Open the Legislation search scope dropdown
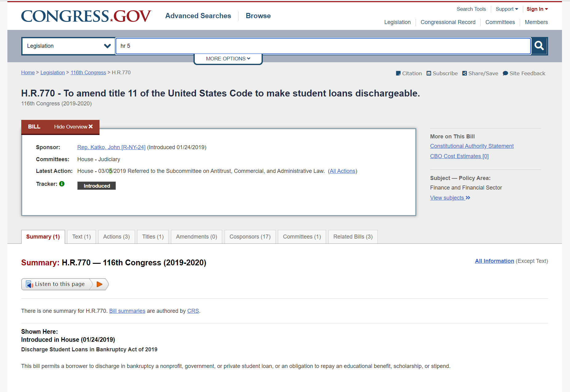Screen dimensions: 570x392 (x=68, y=46)
